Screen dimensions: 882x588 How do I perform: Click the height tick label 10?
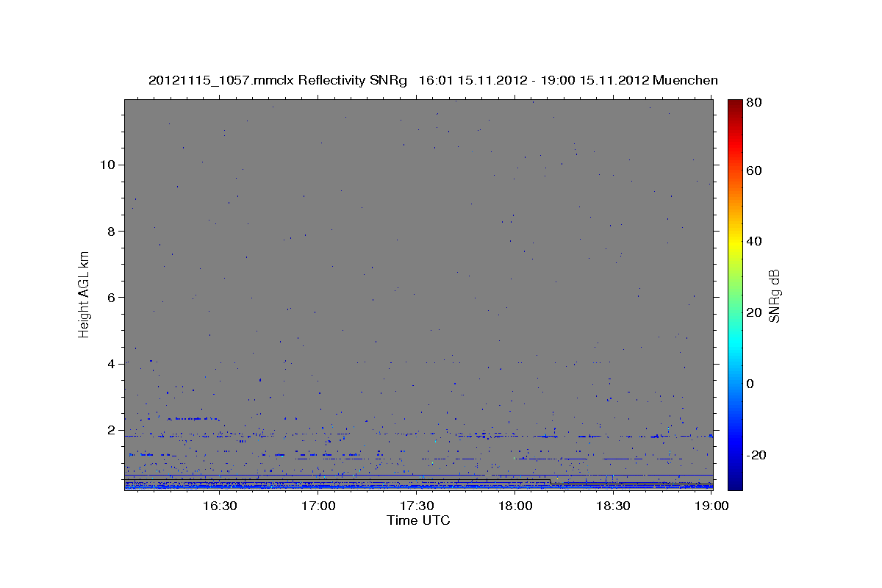point(109,165)
